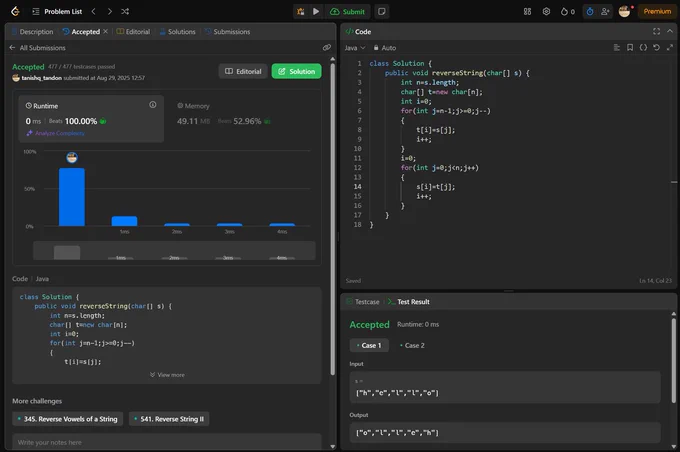Open the settings gear icon
The width and height of the screenshot is (680, 452).
tap(546, 12)
